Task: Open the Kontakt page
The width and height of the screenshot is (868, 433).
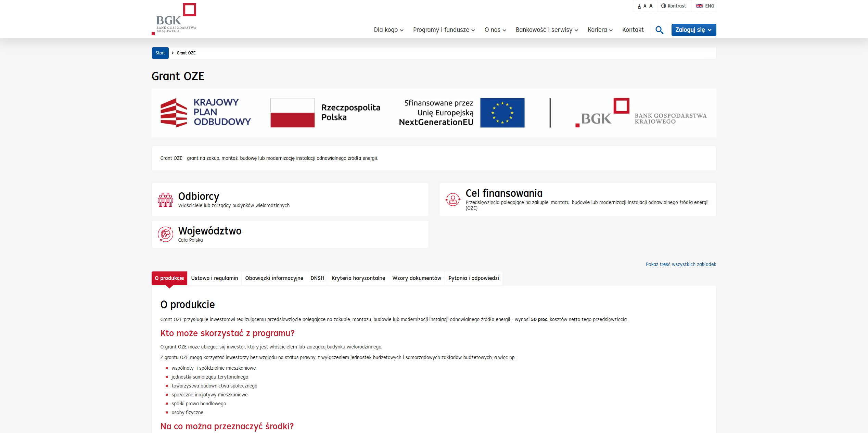Action: (633, 30)
